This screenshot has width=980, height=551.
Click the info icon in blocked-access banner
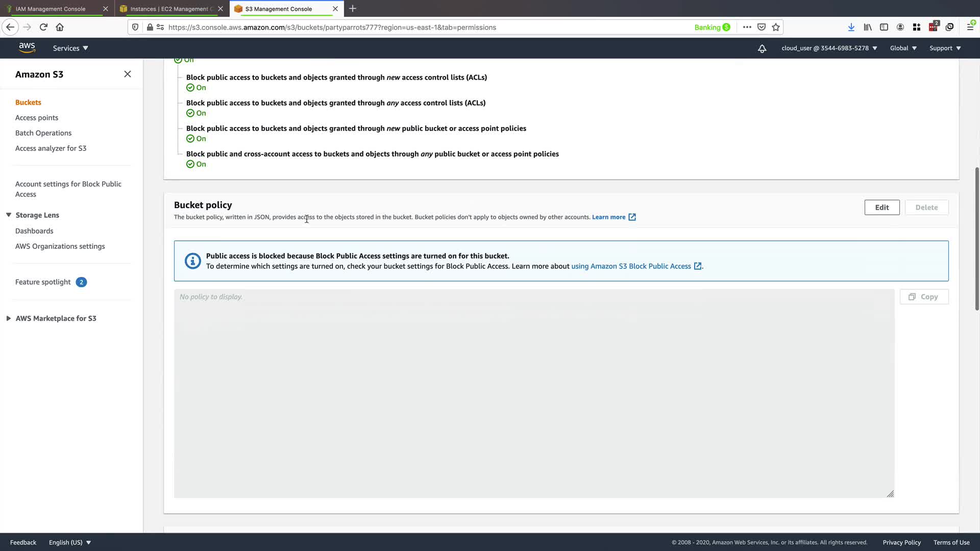(x=192, y=261)
